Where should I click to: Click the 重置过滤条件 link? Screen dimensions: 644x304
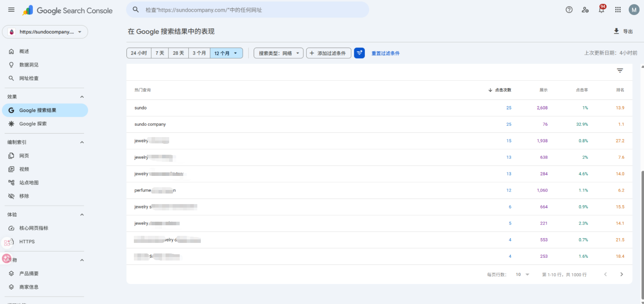click(x=386, y=53)
